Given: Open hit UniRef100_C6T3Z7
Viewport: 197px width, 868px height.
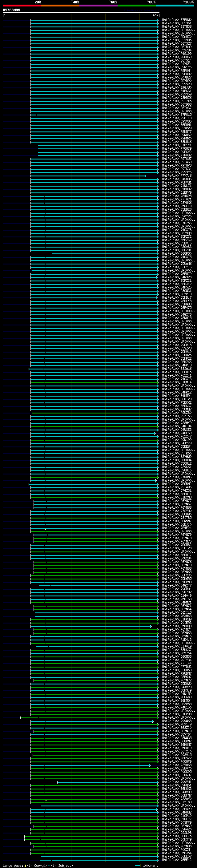Looking at the screenshot, I should (177, 43).
